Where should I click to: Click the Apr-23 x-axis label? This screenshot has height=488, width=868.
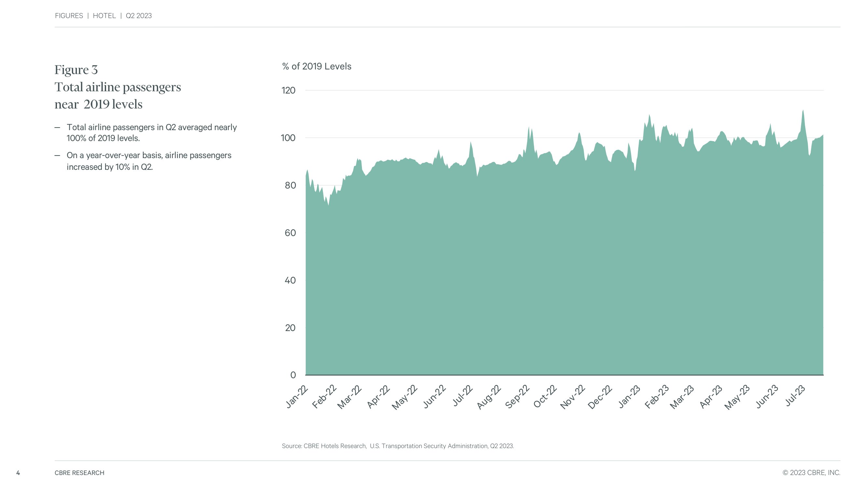(711, 397)
